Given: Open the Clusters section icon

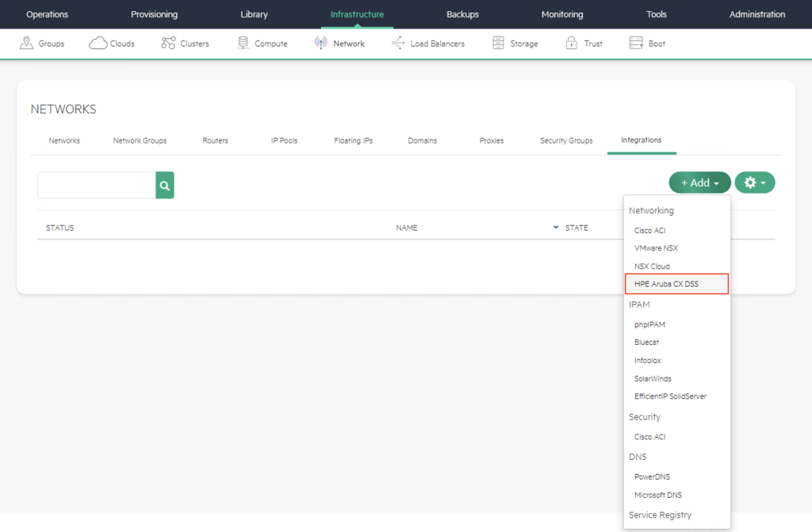Looking at the screenshot, I should click(168, 44).
